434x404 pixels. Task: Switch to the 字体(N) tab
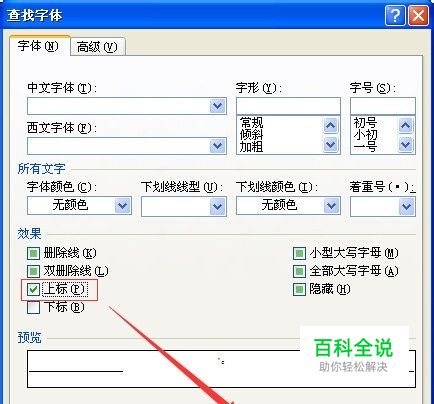[x=39, y=46]
